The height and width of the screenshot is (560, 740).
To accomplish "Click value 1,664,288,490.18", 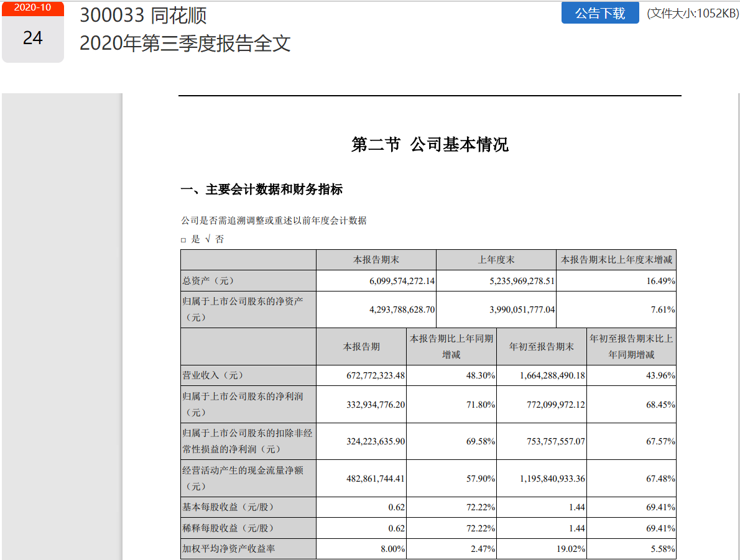I will (x=553, y=375).
